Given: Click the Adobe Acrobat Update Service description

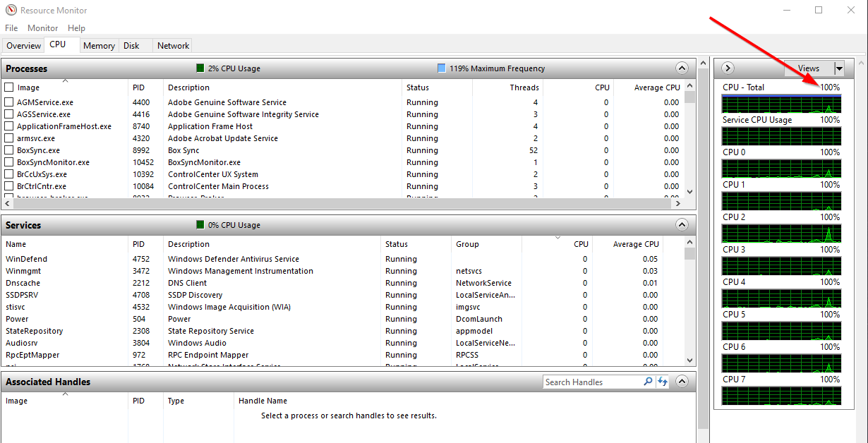Looking at the screenshot, I should [223, 138].
